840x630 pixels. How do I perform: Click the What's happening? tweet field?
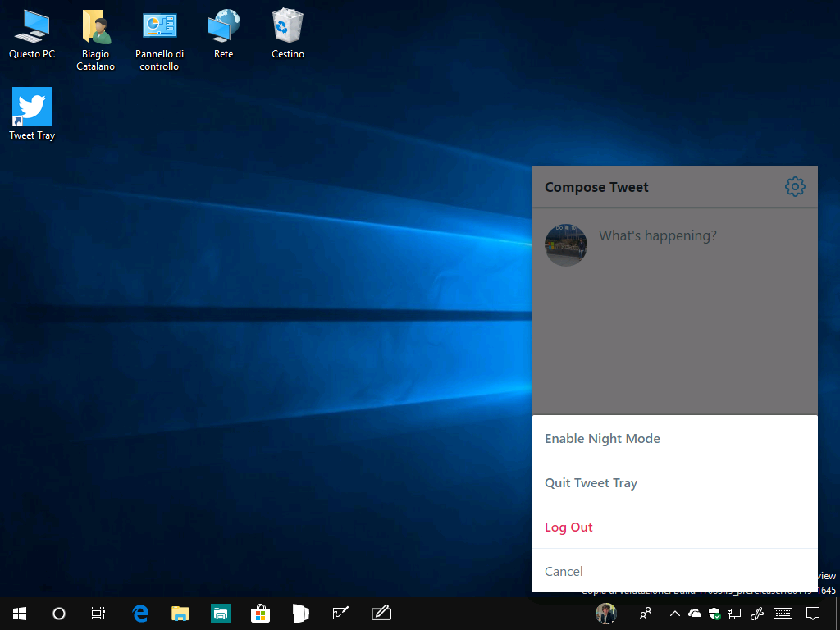tap(657, 235)
